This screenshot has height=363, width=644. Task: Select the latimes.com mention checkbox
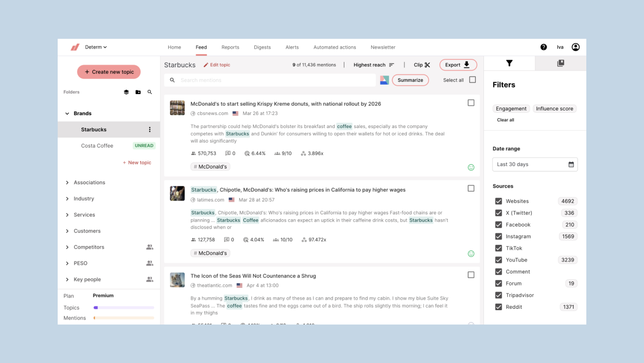pos(471,188)
